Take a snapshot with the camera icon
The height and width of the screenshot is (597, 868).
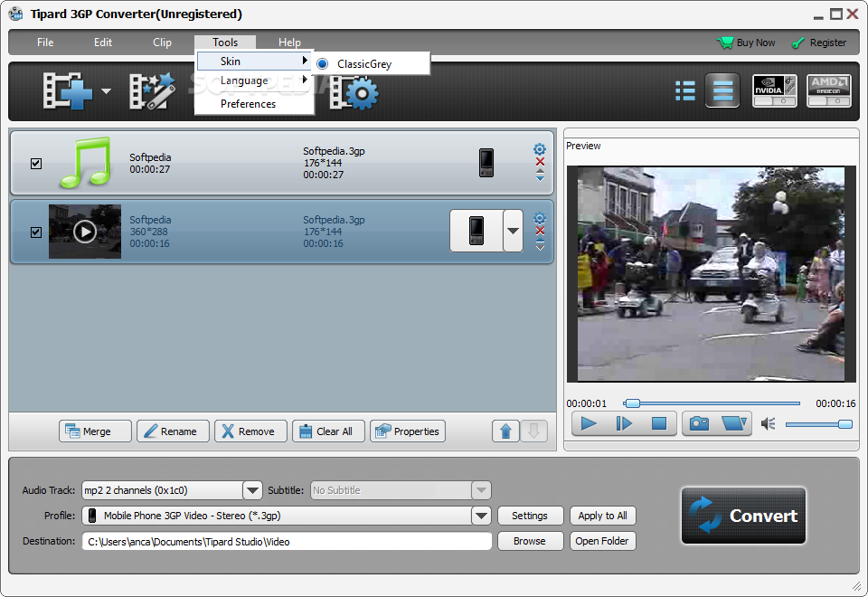click(x=699, y=424)
